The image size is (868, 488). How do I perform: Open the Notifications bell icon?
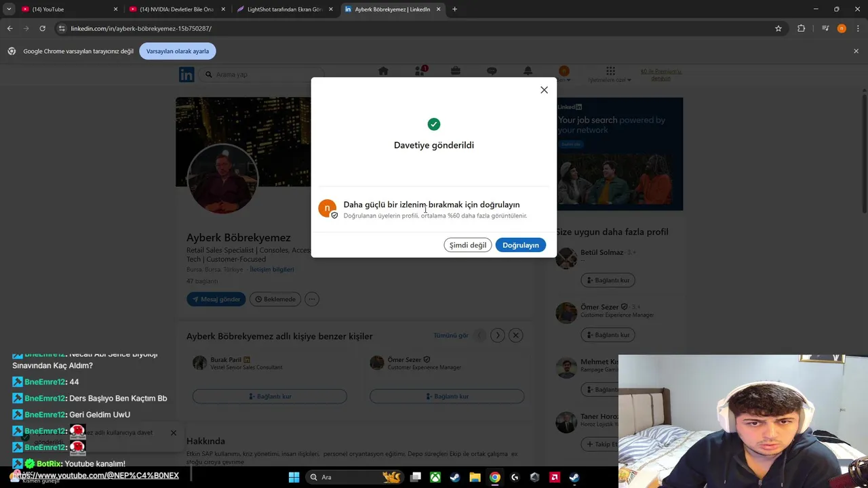528,72
